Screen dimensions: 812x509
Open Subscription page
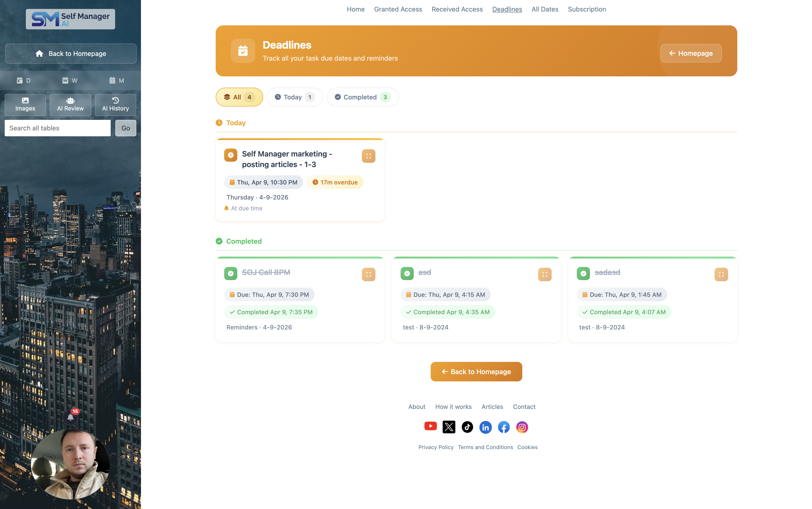(x=586, y=9)
